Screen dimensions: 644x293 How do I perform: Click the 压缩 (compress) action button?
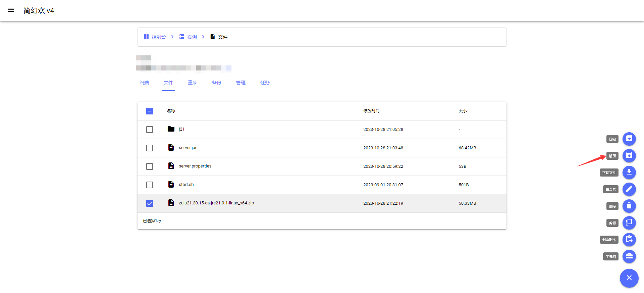pos(629,139)
